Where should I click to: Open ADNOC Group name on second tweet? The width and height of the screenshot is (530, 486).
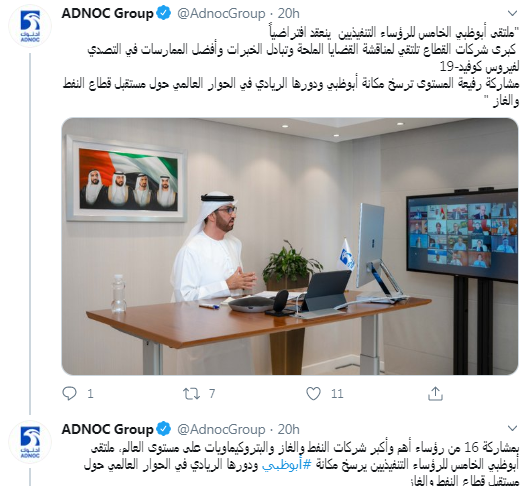tap(107, 429)
